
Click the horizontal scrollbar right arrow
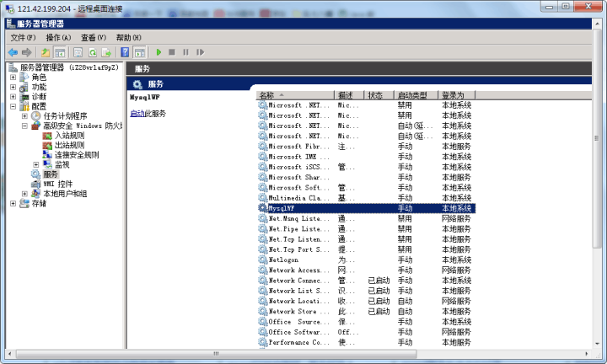[588, 354]
